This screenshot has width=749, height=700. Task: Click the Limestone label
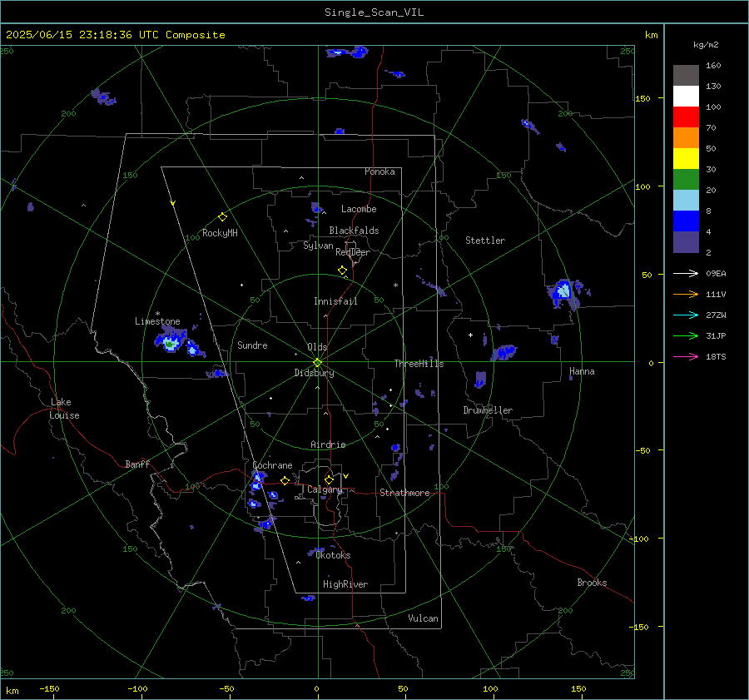click(157, 321)
